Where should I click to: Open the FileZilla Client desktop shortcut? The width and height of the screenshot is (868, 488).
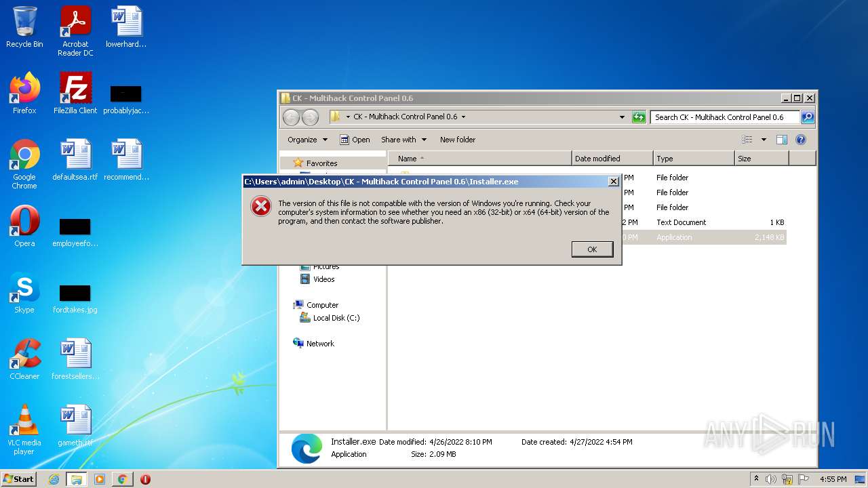click(x=75, y=94)
